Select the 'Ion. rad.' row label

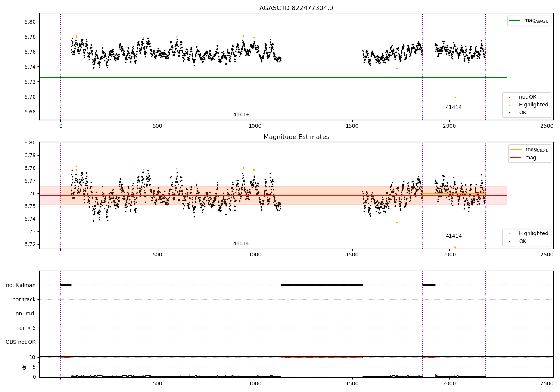[x=25, y=314]
